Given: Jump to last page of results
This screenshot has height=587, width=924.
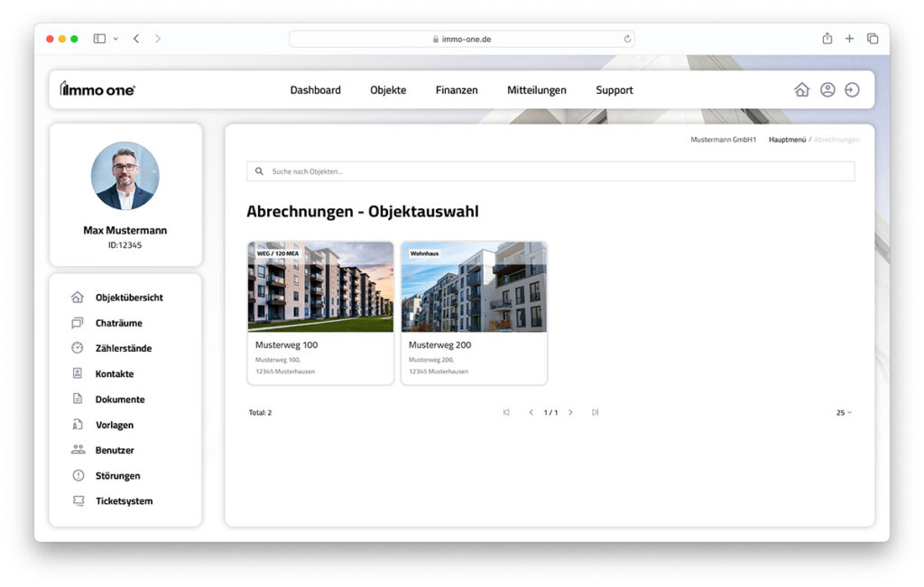Looking at the screenshot, I should (596, 412).
